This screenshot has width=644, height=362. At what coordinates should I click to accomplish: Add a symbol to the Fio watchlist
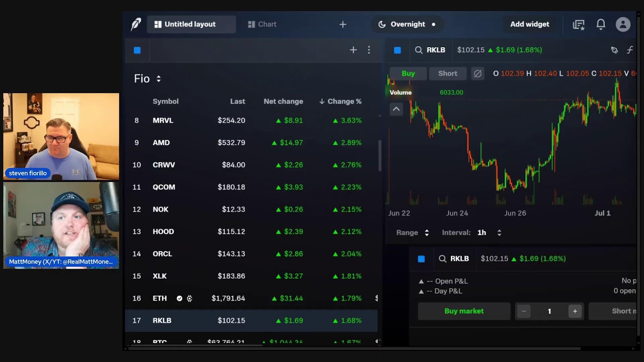pyautogui.click(x=353, y=50)
